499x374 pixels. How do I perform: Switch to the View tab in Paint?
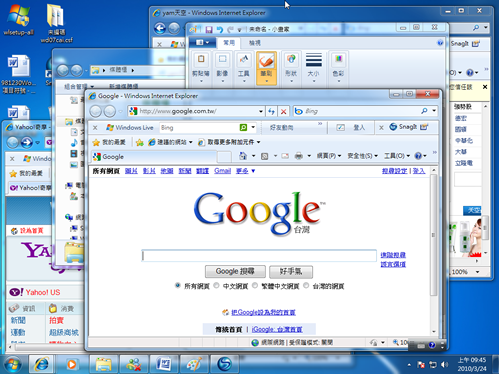coord(255,43)
